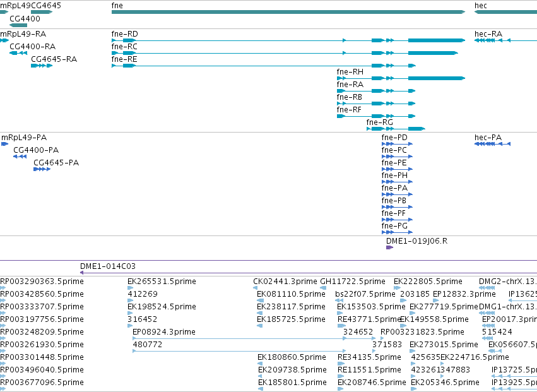537x392 pixels.
Task: Click the EK081110.5prime EST label
Action: click(x=291, y=294)
